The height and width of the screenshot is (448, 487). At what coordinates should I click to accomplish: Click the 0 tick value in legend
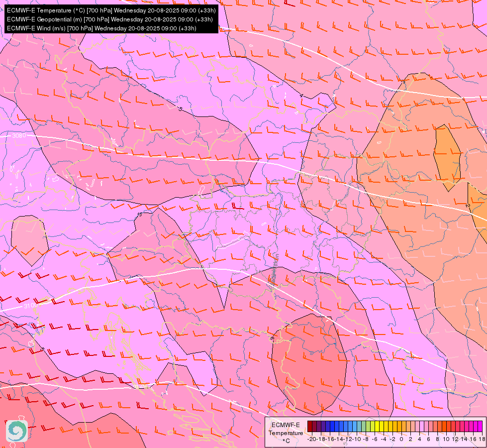(x=401, y=439)
